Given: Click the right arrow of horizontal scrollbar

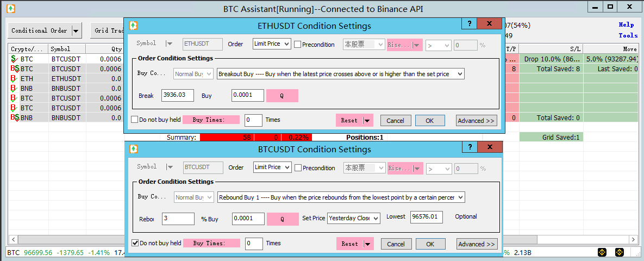Looking at the screenshot, I should 633,239.
